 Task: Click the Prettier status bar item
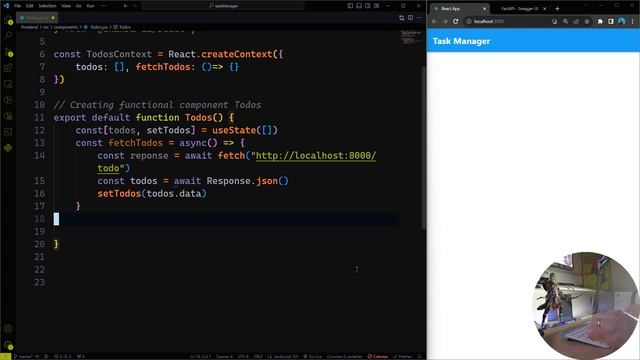[402, 356]
